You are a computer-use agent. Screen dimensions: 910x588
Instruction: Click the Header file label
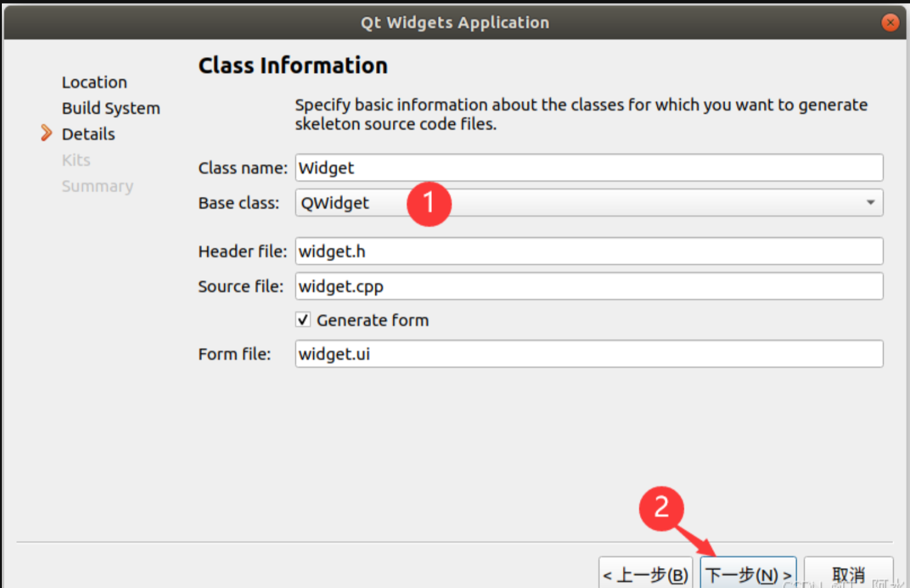243,251
